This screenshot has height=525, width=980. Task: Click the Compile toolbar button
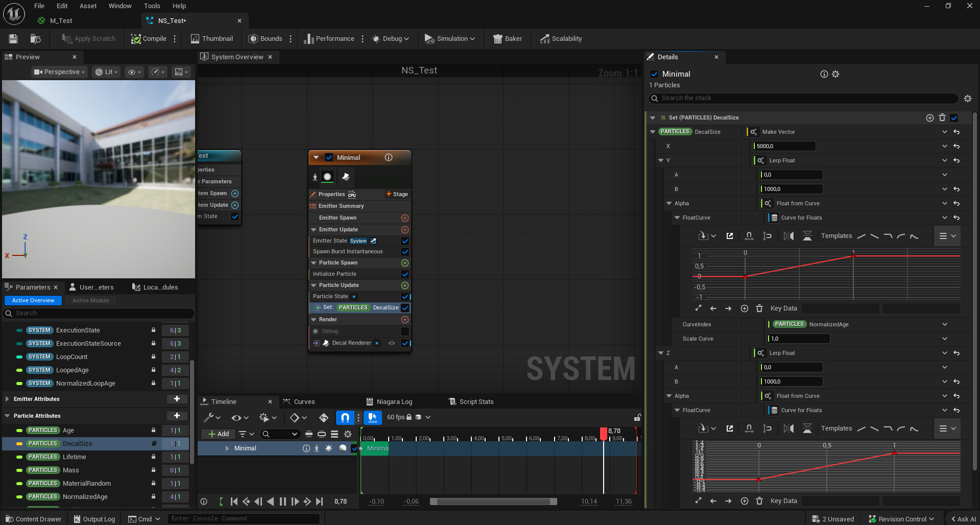pyautogui.click(x=149, y=39)
